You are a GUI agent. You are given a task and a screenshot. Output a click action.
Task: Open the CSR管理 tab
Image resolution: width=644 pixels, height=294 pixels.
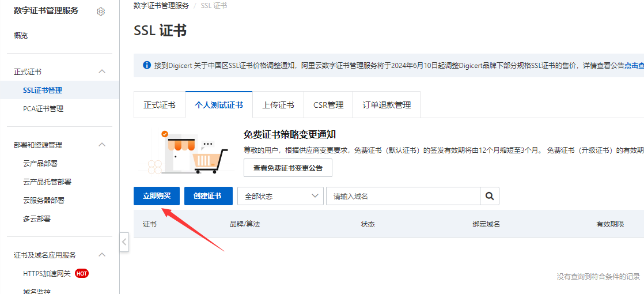(x=328, y=105)
